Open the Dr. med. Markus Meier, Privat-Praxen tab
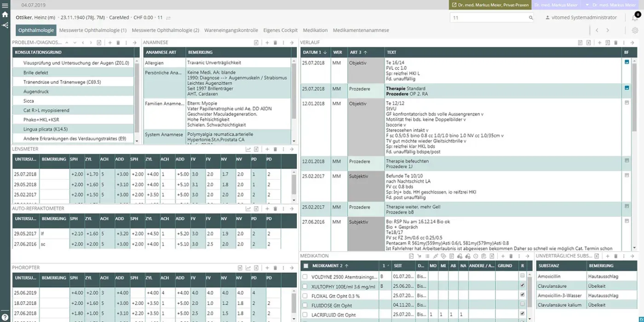The height and width of the screenshot is (322, 644). click(489, 5)
